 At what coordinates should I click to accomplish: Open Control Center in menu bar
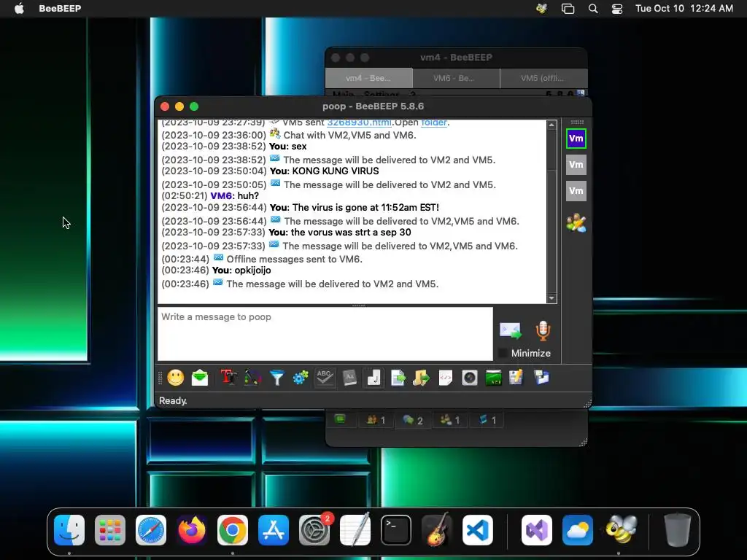tap(617, 9)
